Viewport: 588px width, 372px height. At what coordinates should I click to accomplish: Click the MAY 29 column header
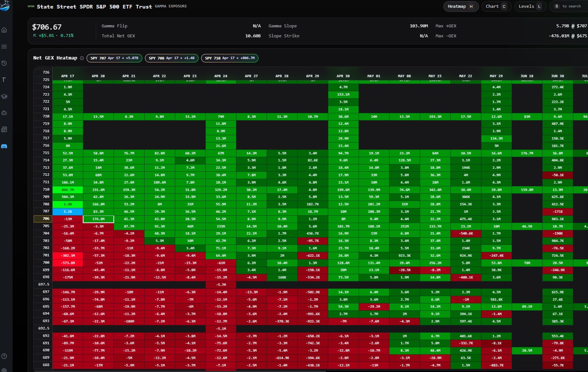496,76
